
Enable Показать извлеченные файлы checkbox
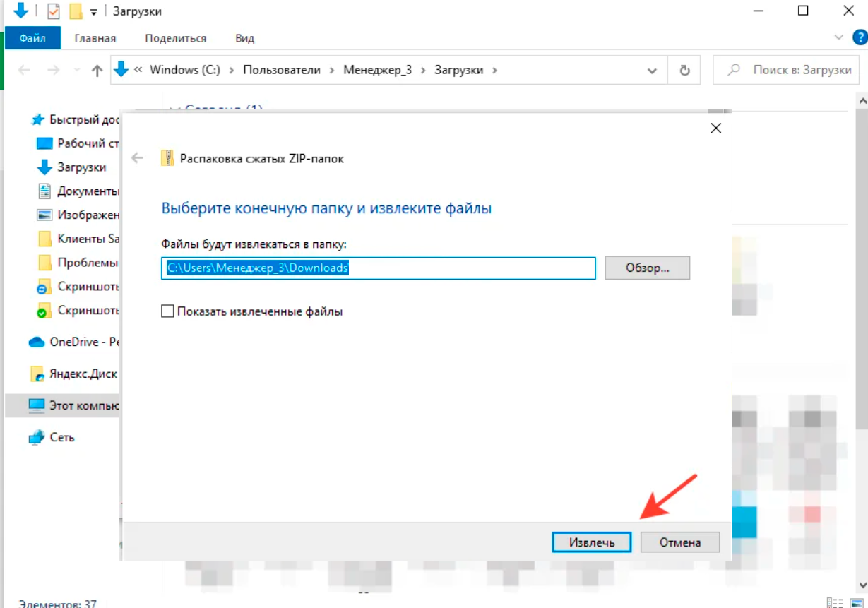(x=167, y=311)
